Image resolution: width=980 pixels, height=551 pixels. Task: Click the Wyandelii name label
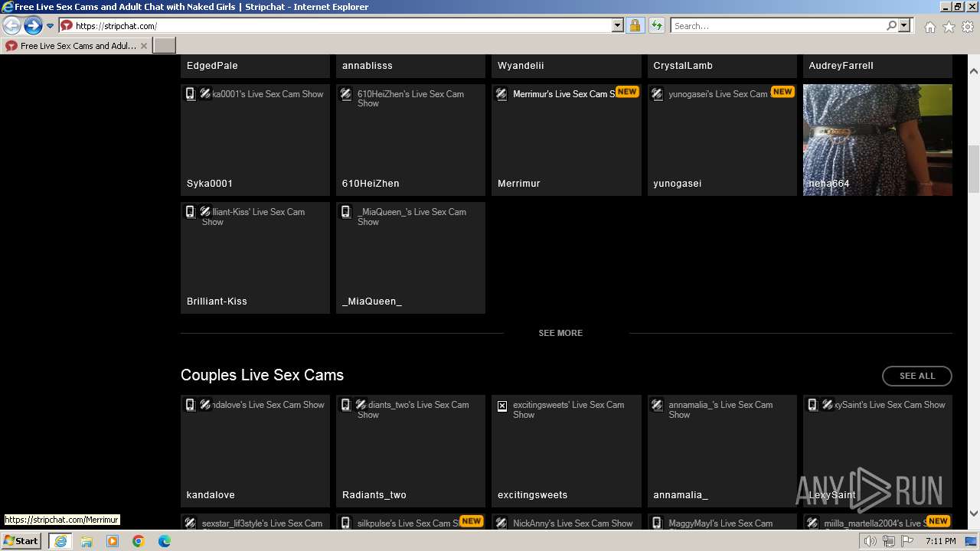tap(521, 66)
